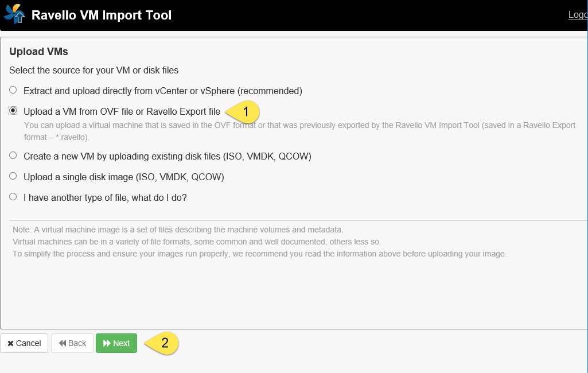Open the Logout link in header
This screenshot has width=588, height=373.
578,15
